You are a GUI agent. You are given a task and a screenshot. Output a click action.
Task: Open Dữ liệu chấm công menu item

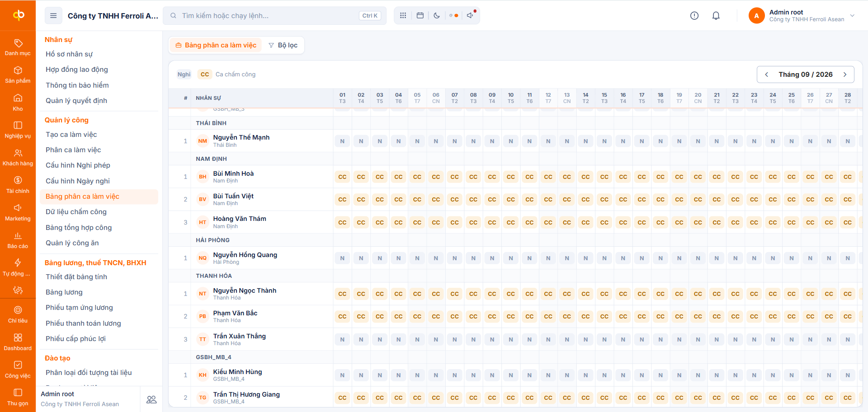click(x=76, y=212)
